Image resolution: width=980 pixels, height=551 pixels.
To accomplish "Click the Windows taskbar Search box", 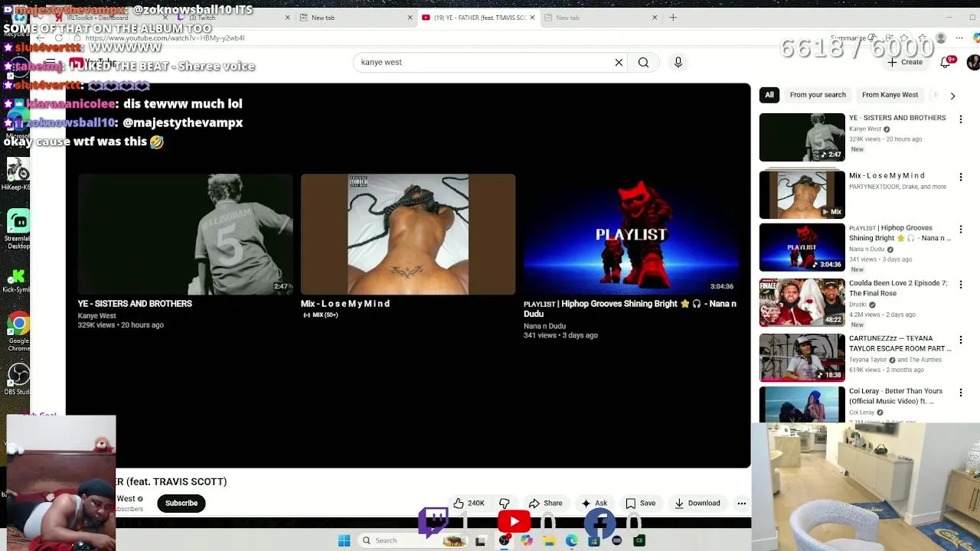I will (x=412, y=541).
